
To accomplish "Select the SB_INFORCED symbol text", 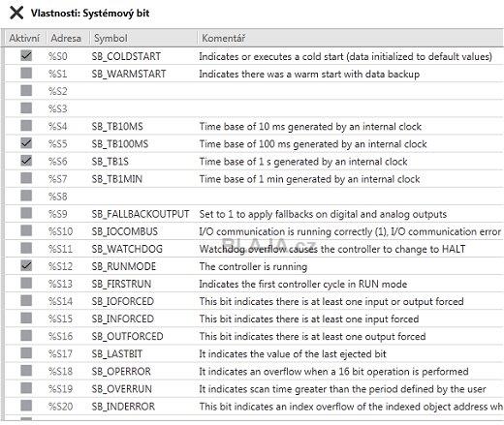I will click(123, 319).
